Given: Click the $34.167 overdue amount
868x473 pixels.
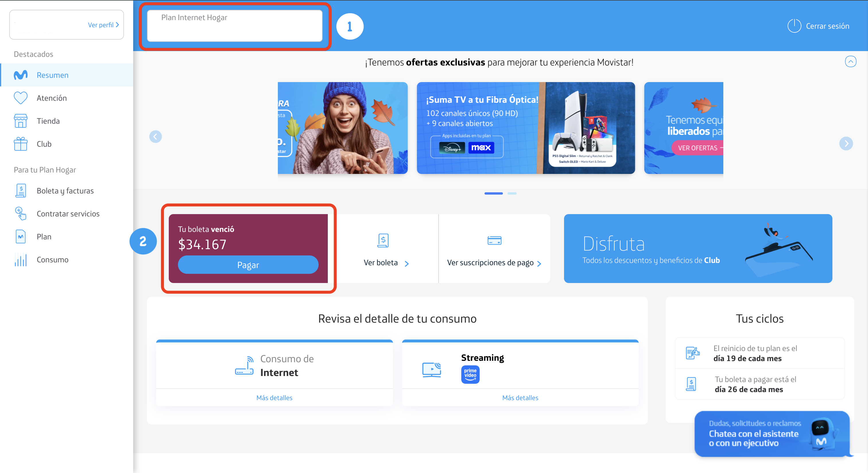Looking at the screenshot, I should click(202, 245).
